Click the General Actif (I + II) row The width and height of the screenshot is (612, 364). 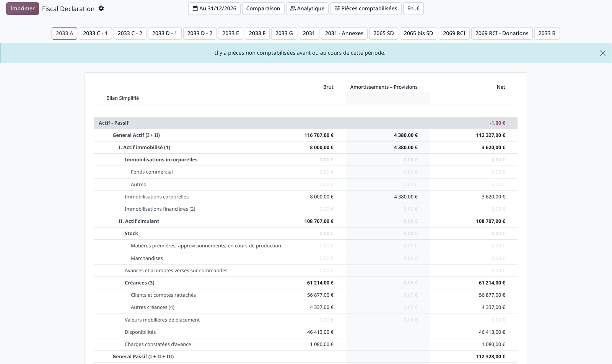[306, 135]
